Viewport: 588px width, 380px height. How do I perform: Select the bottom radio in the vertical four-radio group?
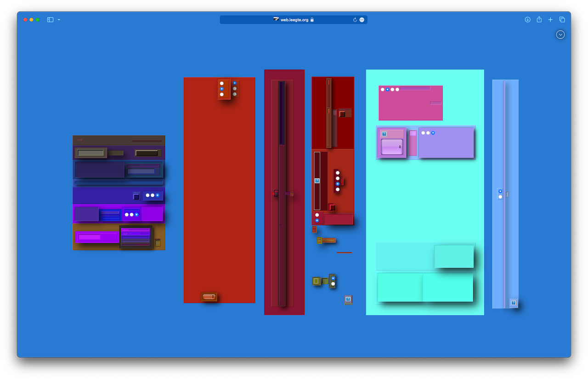coord(338,189)
